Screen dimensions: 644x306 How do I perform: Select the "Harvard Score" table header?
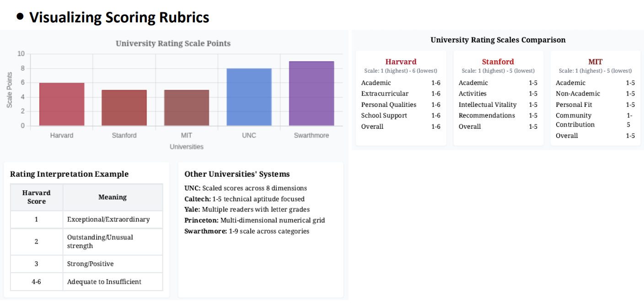(x=37, y=197)
